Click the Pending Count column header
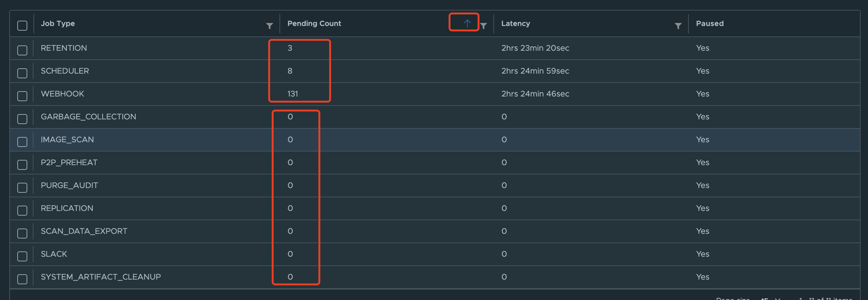Viewport: 868px width, 300px height. click(x=314, y=24)
